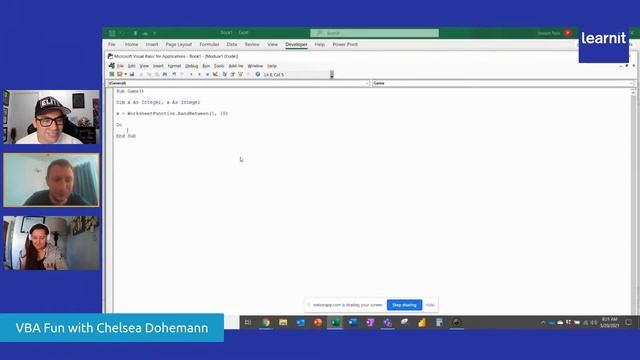Switch to Excel's Formulas tab
This screenshot has width=640, height=360.
(209, 44)
